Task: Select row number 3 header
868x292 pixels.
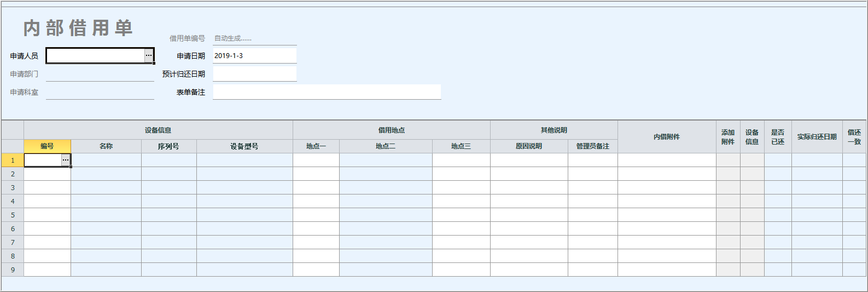Action: [x=13, y=187]
